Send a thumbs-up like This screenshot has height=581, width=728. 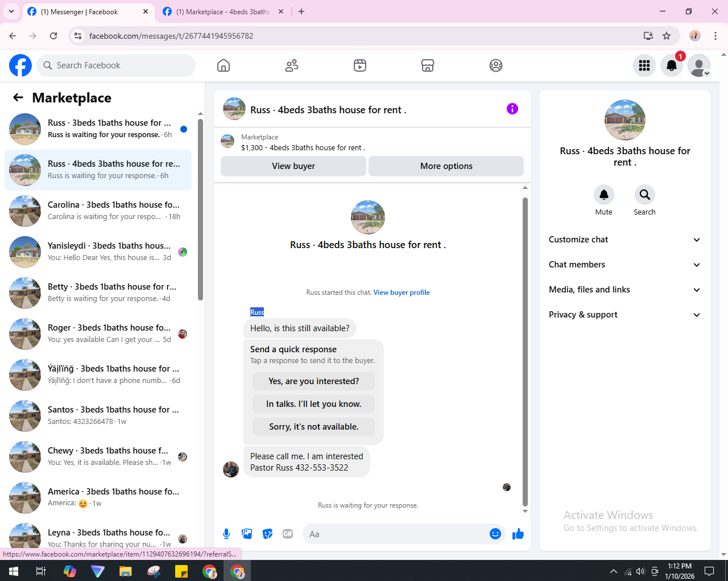(x=518, y=534)
